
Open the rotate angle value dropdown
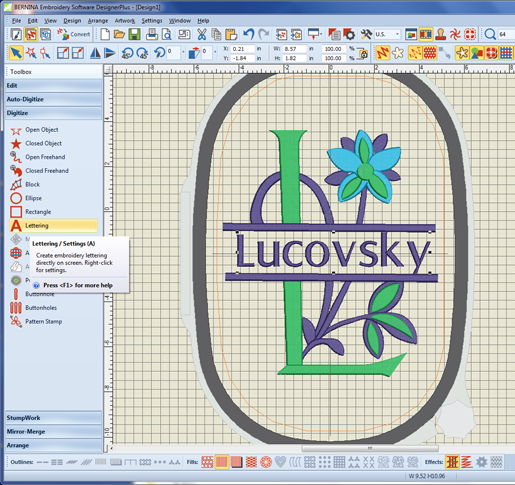tap(183, 52)
